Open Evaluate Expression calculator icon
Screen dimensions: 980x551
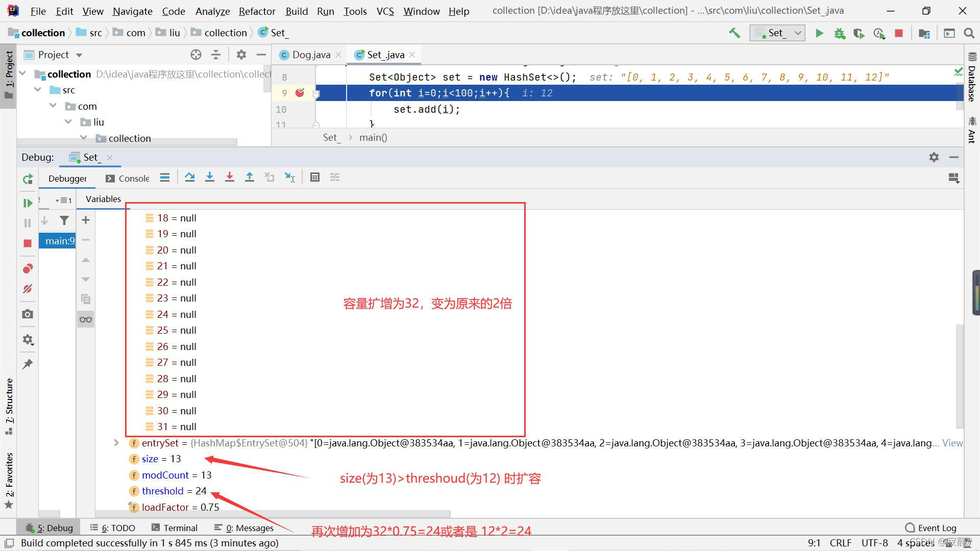315,177
